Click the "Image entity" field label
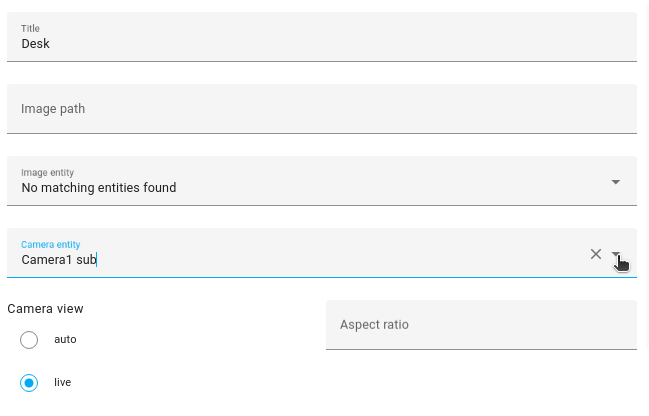 [47, 172]
